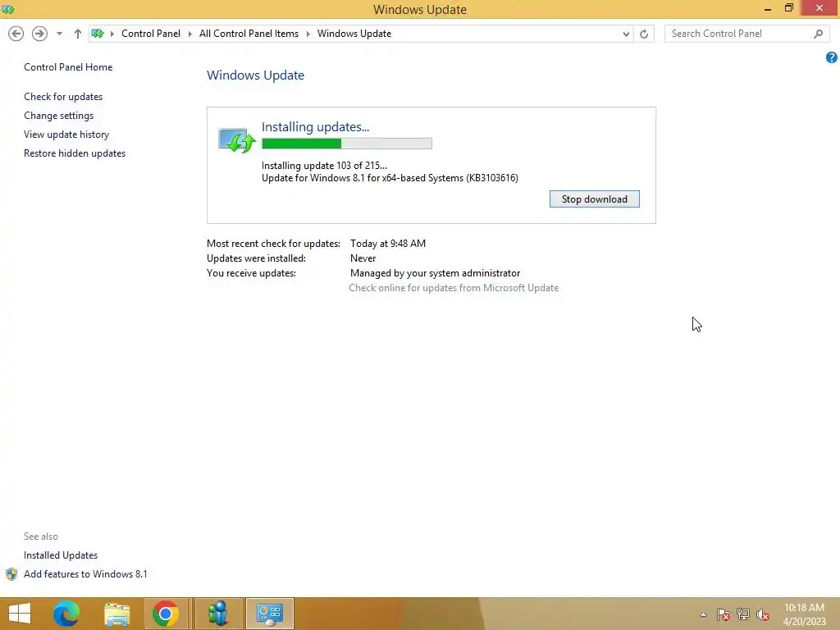
Task: Click the 'Never' installed value
Action: click(363, 258)
